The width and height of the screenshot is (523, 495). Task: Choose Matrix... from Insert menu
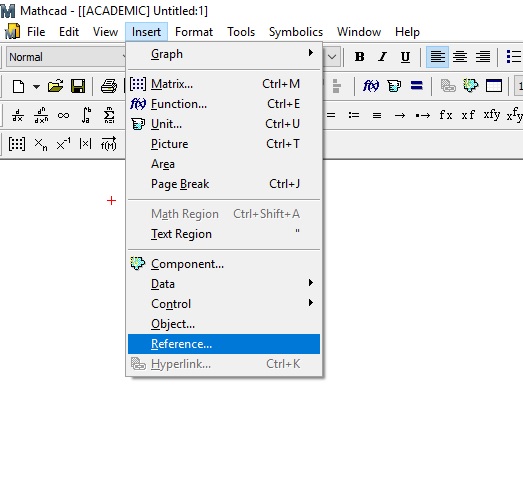pos(224,84)
